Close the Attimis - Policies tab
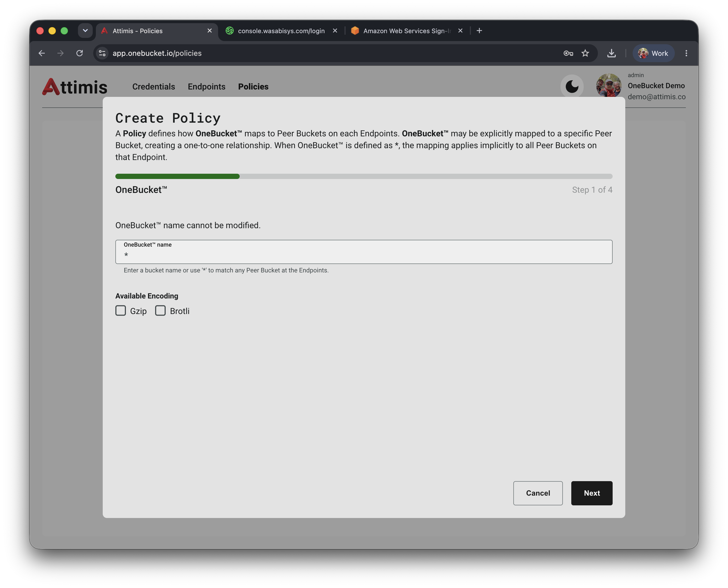Viewport: 728px width, 588px height. pos(209,31)
